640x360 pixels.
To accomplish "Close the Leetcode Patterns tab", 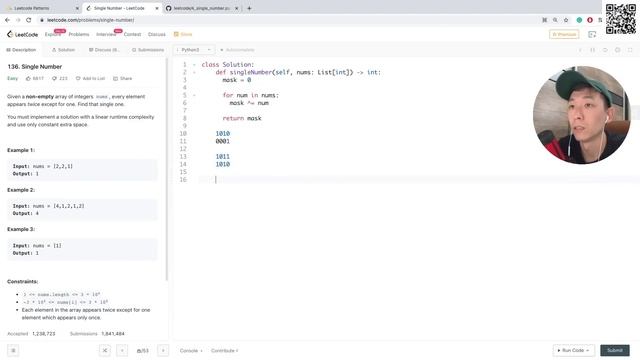I will point(77,8).
